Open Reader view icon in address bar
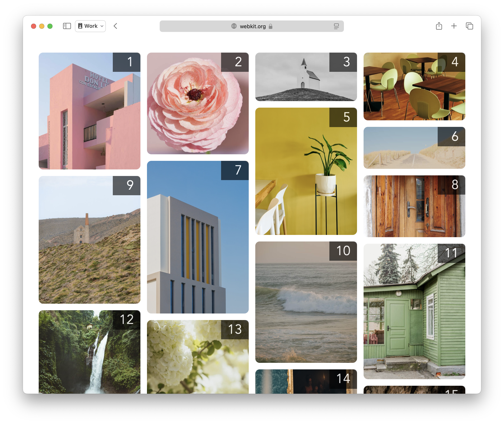 pyautogui.click(x=336, y=26)
